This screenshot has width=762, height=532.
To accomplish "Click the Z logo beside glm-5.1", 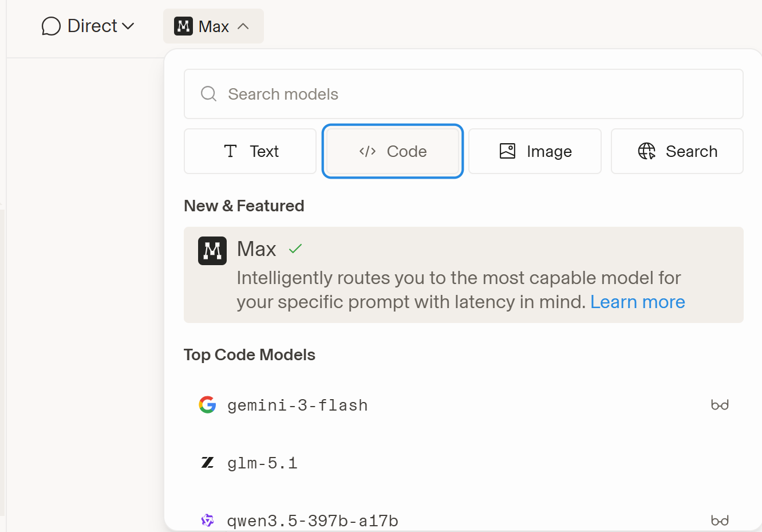I will click(207, 463).
